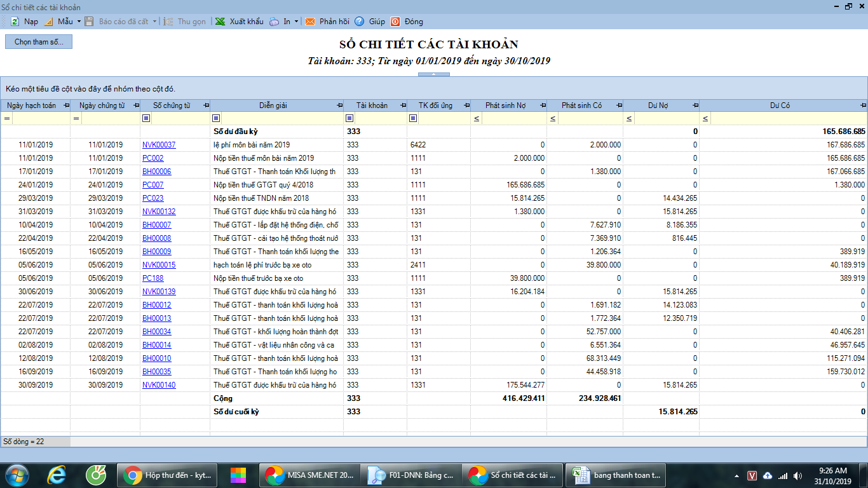Open Giúp help icon
Viewport: 868px width, 488px height.
(x=360, y=21)
